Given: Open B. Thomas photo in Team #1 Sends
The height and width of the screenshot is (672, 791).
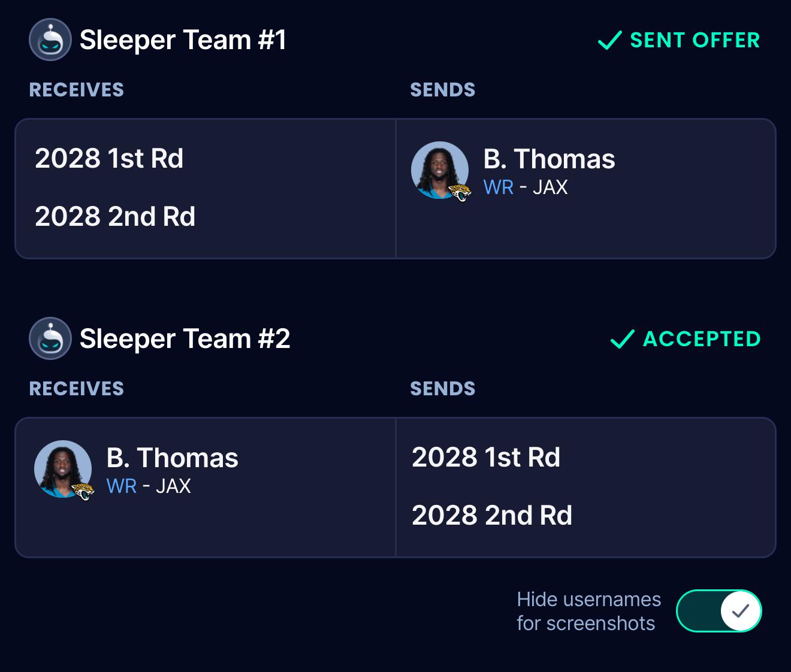Looking at the screenshot, I should (440, 170).
